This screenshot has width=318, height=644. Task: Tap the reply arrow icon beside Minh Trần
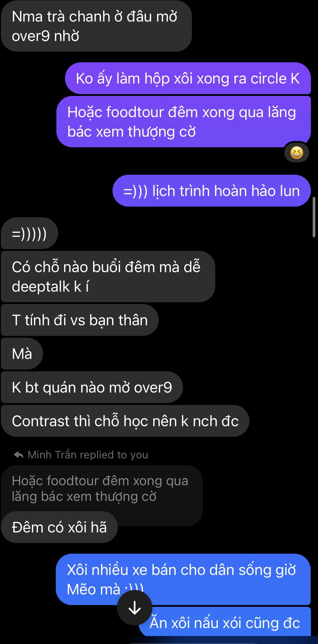[19, 455]
